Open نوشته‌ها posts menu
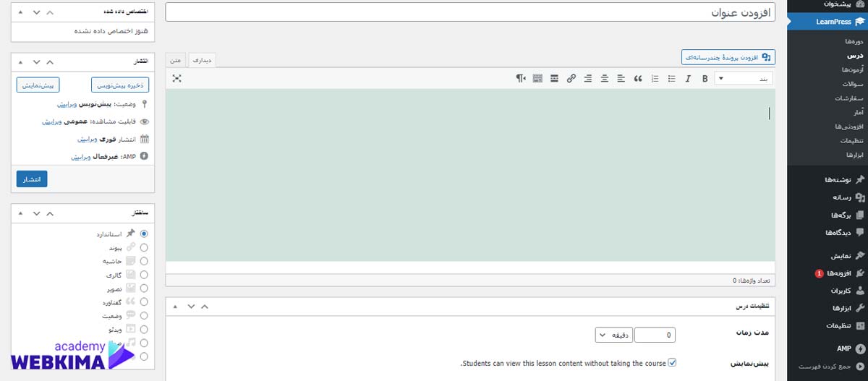This screenshot has height=381, width=868. (x=827, y=179)
